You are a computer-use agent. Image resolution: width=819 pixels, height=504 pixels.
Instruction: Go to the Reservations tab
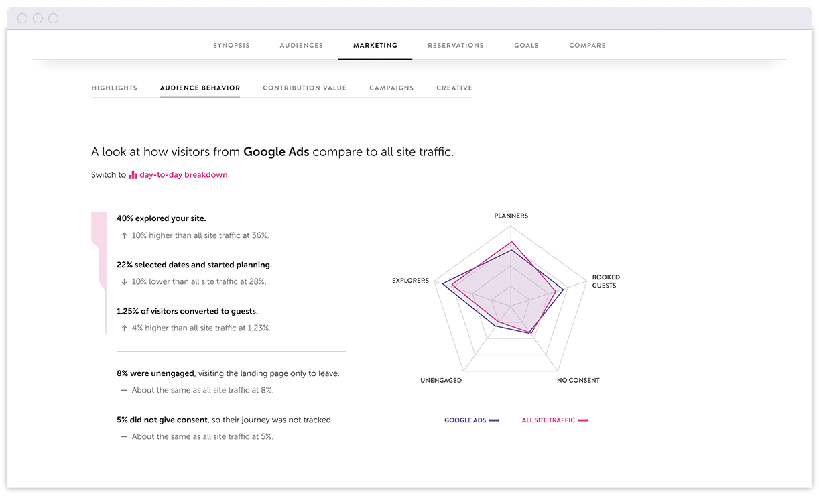(456, 46)
